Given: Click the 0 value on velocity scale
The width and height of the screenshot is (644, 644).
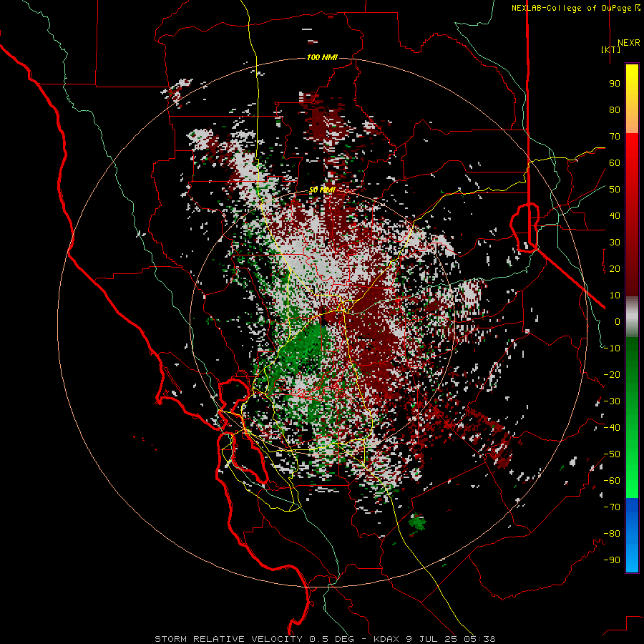Looking at the screenshot, I should click(x=618, y=322).
